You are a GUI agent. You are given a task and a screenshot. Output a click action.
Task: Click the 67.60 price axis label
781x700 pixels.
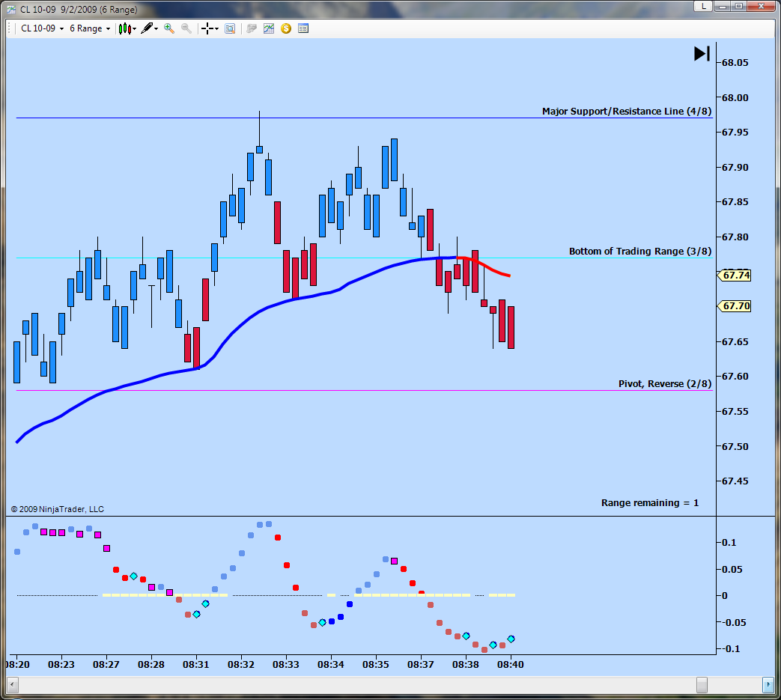tap(735, 377)
